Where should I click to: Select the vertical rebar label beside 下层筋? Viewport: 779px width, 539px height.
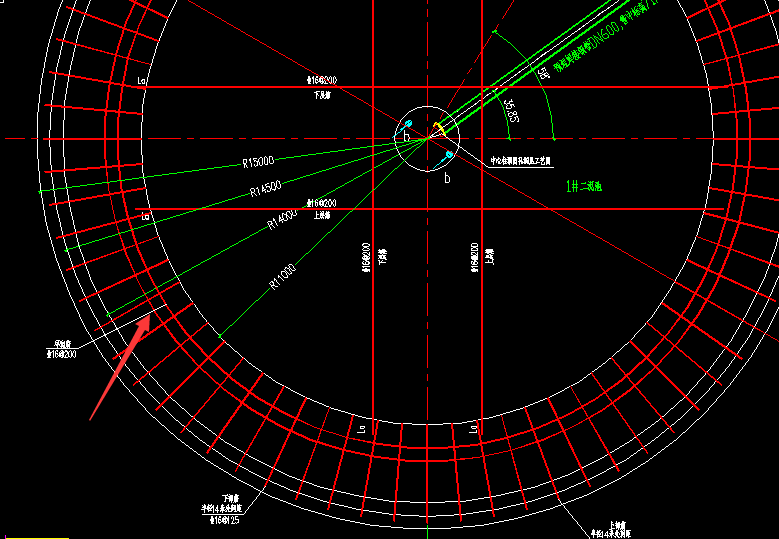point(367,258)
